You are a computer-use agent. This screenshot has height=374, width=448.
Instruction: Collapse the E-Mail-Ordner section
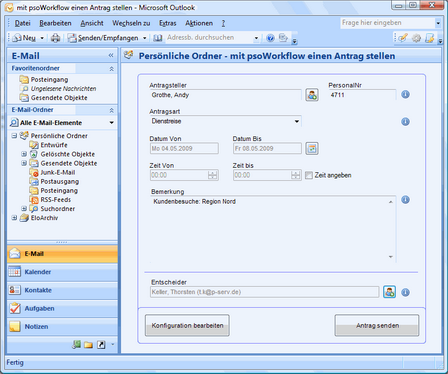[111, 110]
